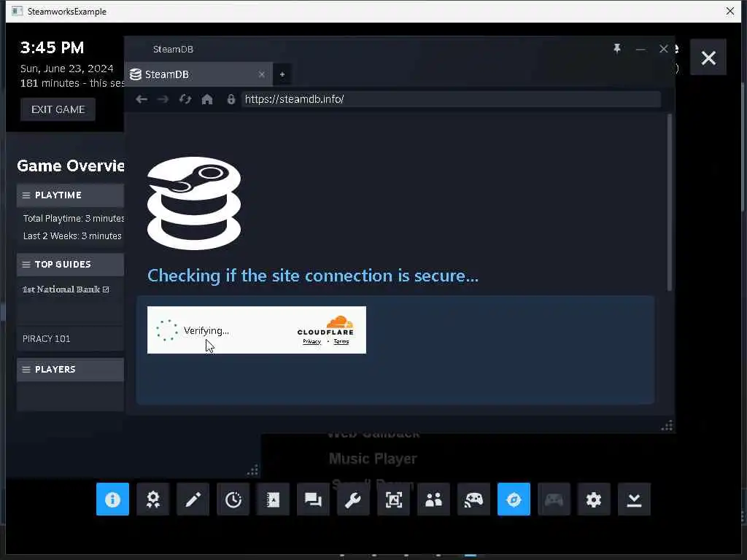Go back in the SteamDB browser
The height and width of the screenshot is (560, 747).
point(142,99)
